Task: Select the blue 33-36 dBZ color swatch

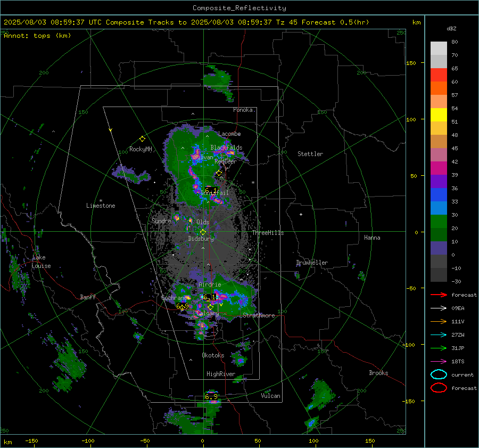Action: pos(439,194)
